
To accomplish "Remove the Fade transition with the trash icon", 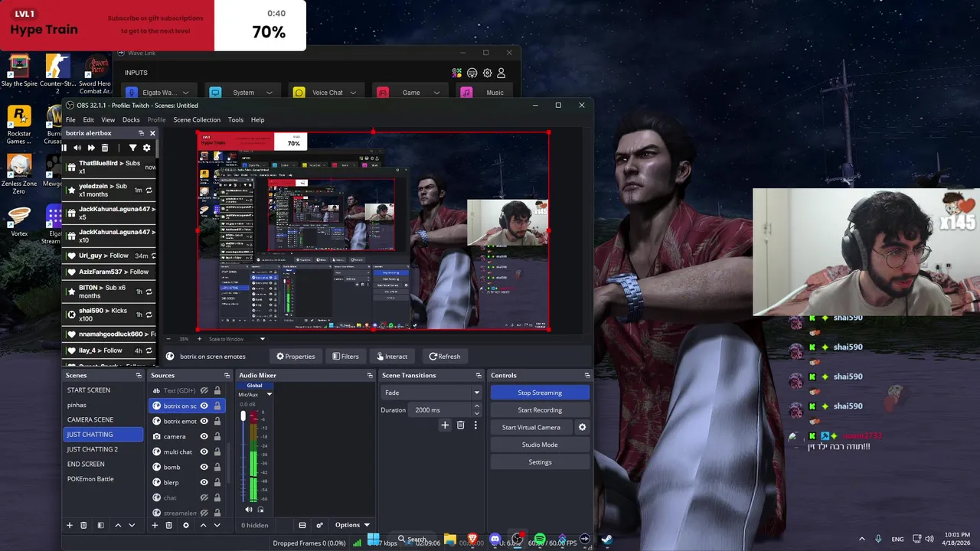I will pyautogui.click(x=460, y=425).
